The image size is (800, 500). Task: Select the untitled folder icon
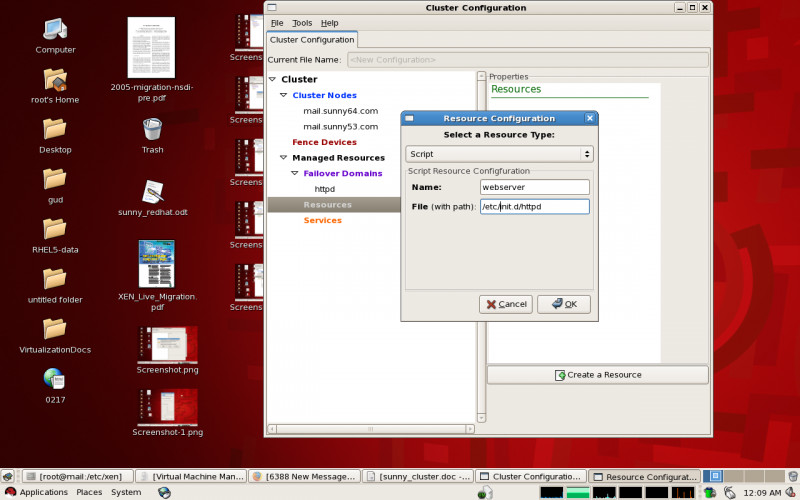[x=55, y=279]
